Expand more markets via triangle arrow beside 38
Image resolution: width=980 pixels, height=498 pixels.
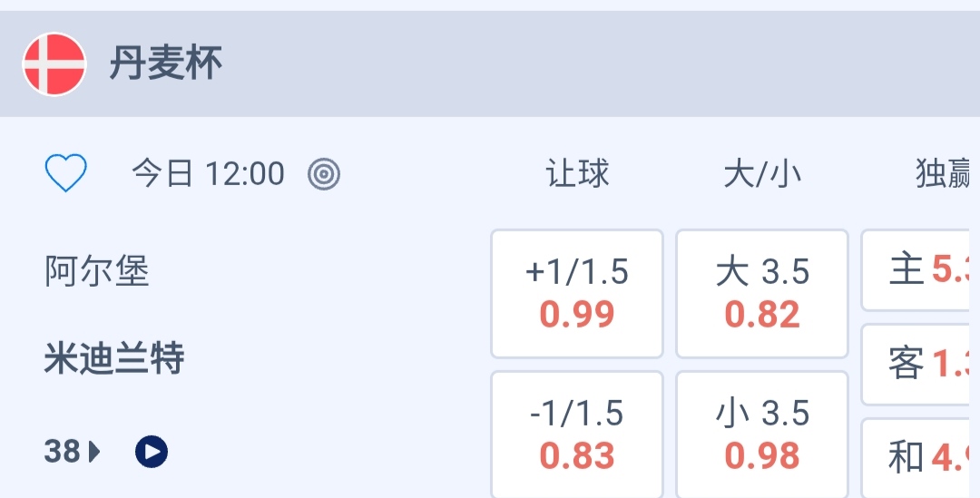pyautogui.click(x=94, y=451)
